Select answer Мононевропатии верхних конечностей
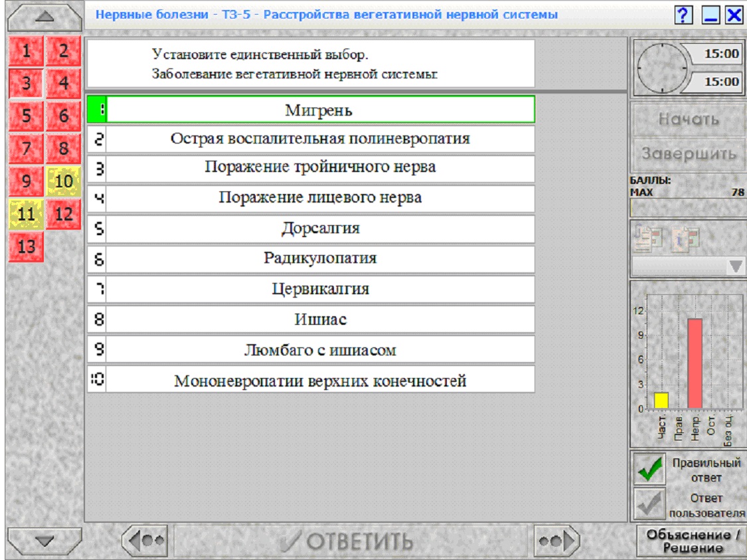This screenshot has width=747, height=560. pyautogui.click(x=311, y=380)
